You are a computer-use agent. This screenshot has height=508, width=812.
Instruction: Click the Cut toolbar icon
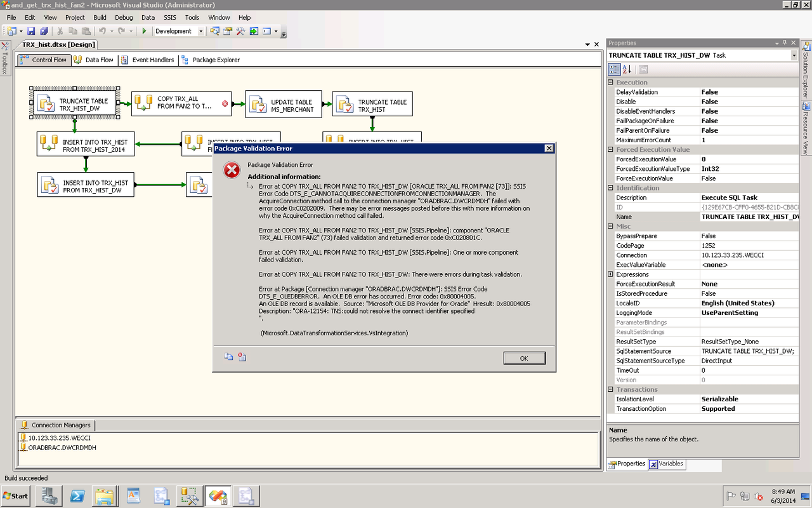tap(61, 31)
